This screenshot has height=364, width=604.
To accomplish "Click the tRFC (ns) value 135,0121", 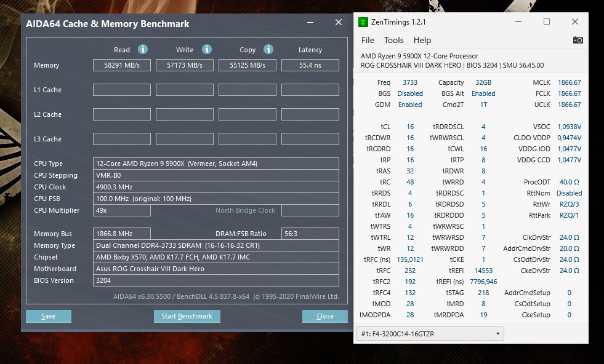I will pos(410,259).
